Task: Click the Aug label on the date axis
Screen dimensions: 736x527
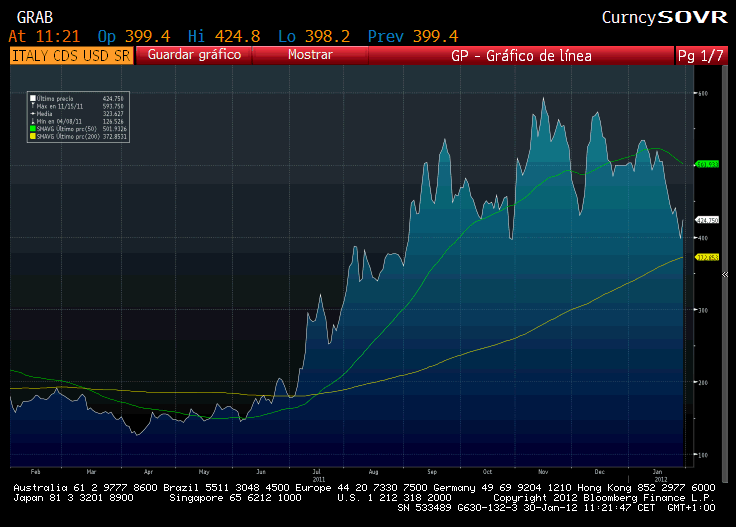Action: 373,472
